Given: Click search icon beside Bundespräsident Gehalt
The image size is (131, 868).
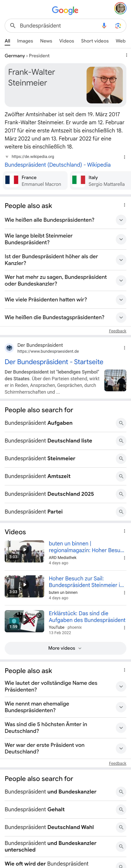Looking at the screenshot, I should point(121,809).
